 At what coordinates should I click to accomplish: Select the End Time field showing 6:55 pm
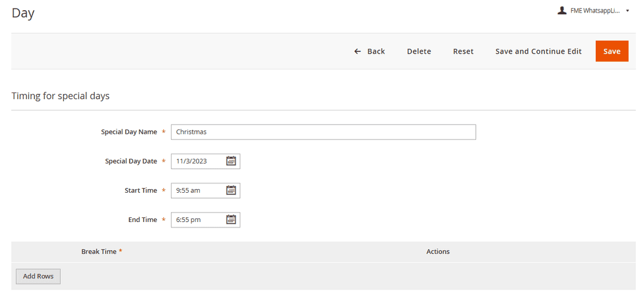click(197, 220)
